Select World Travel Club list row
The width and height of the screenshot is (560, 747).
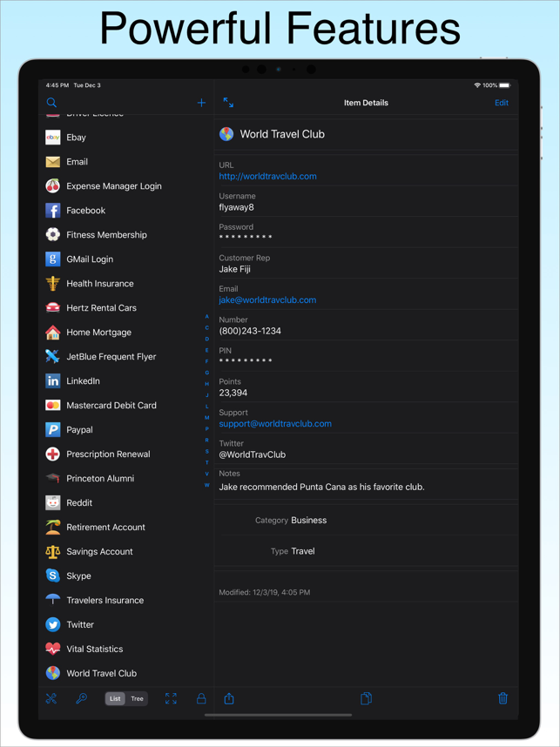125,673
